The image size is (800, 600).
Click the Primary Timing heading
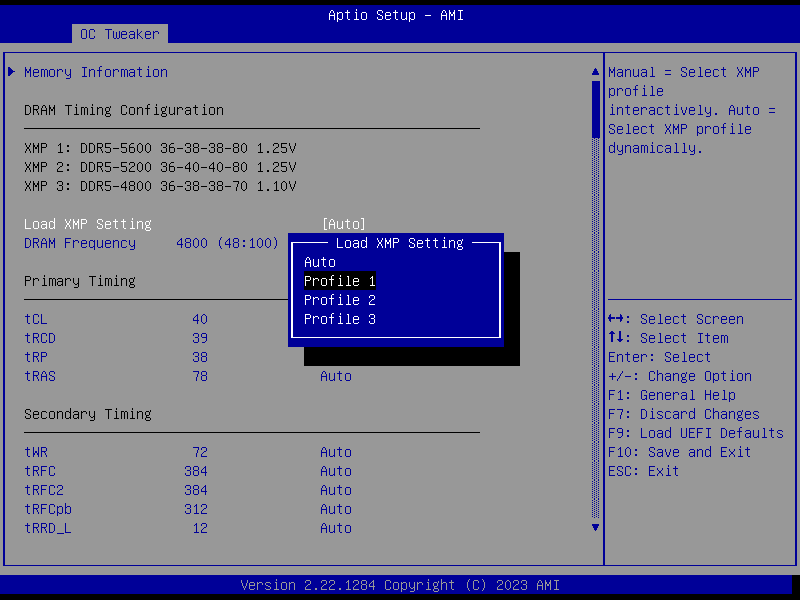click(80, 281)
